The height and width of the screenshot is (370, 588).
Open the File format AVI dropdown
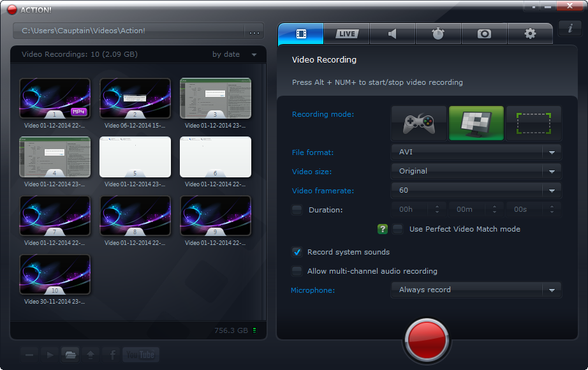[476, 152]
